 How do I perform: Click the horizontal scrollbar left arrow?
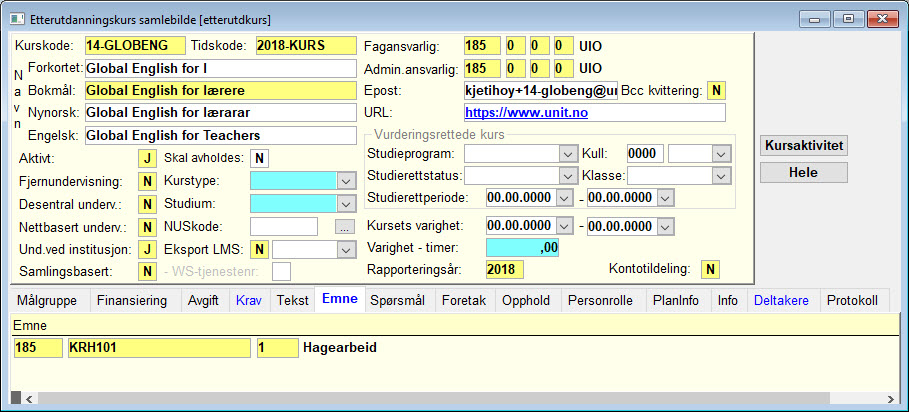click(28, 399)
